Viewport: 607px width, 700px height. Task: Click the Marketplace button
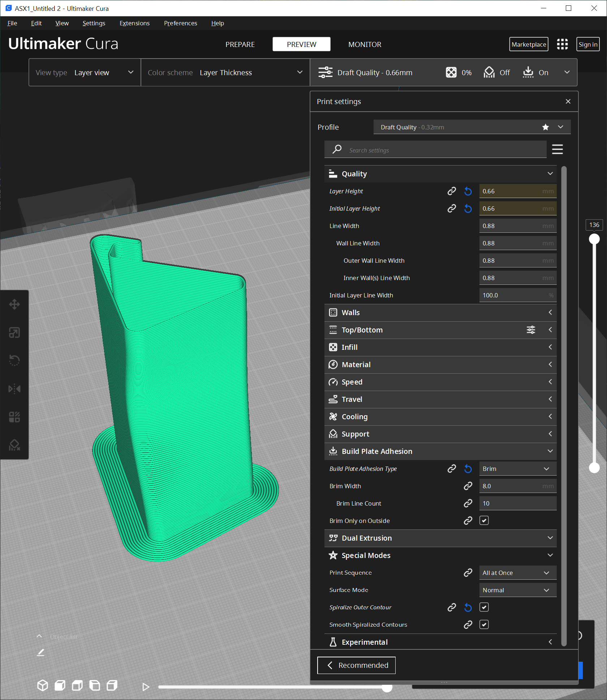pos(529,44)
